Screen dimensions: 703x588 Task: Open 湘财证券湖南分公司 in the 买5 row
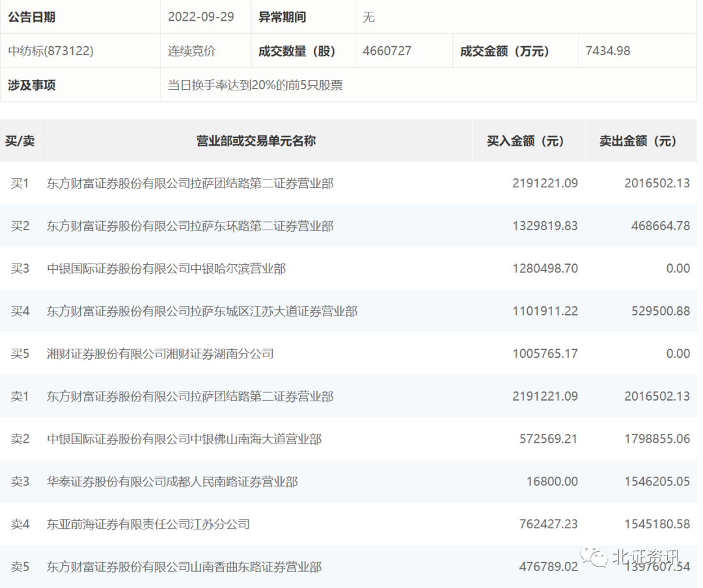click(160, 354)
